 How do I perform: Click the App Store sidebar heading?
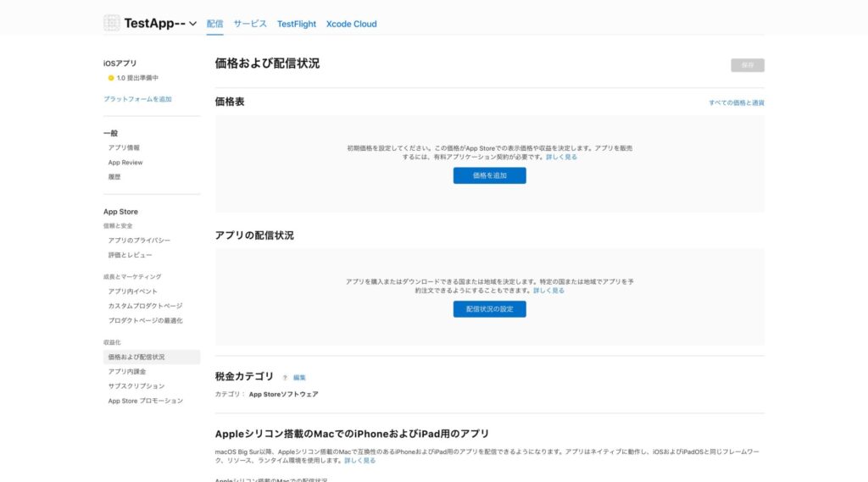click(120, 212)
